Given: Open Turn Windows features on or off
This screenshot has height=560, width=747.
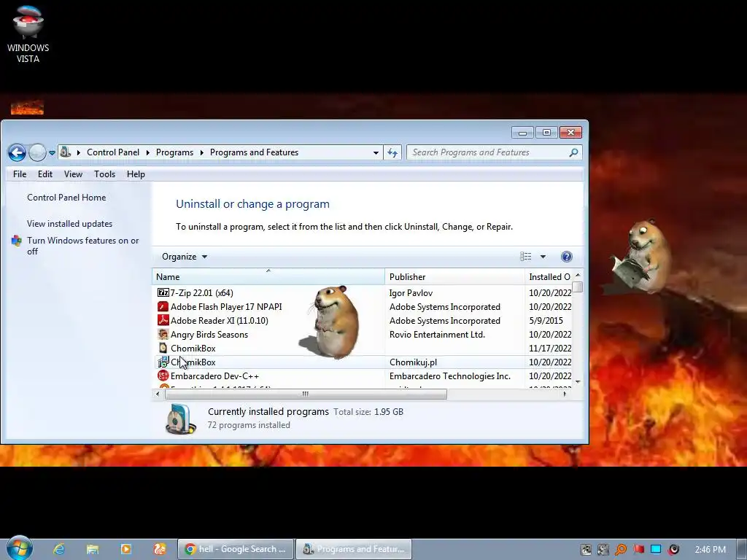Looking at the screenshot, I should (83, 246).
